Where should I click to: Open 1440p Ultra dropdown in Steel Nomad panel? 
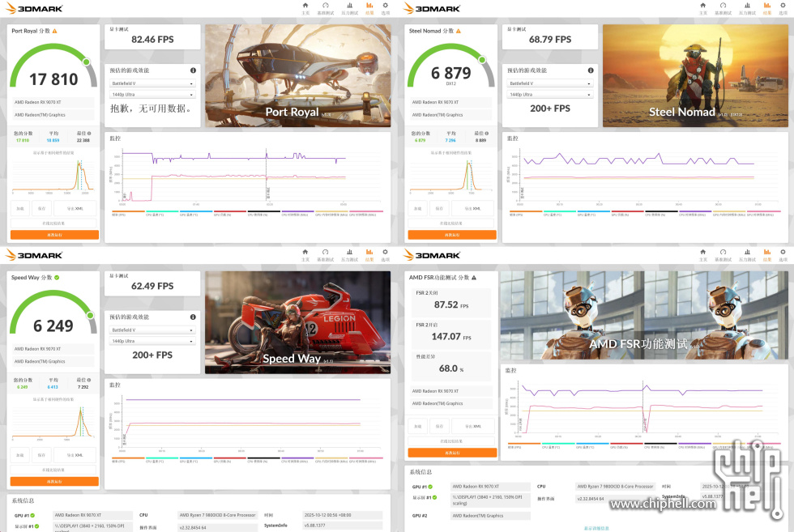[x=549, y=95]
